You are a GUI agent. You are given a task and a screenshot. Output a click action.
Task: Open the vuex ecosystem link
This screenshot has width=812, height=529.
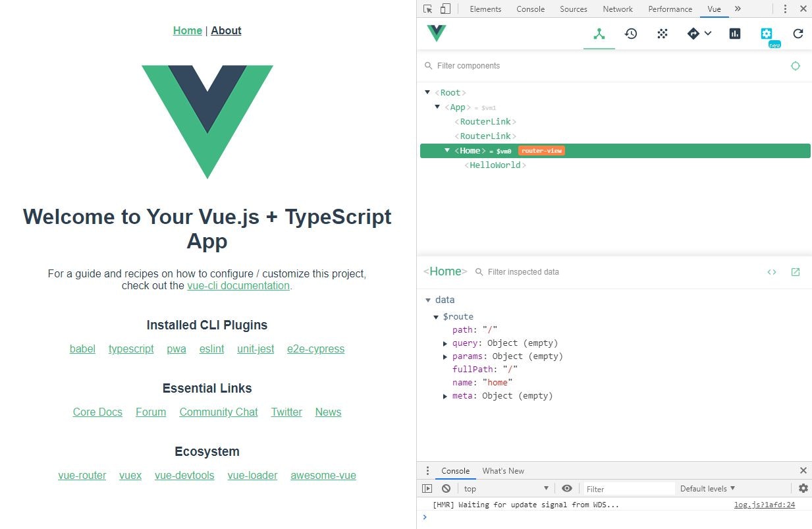[x=130, y=476]
